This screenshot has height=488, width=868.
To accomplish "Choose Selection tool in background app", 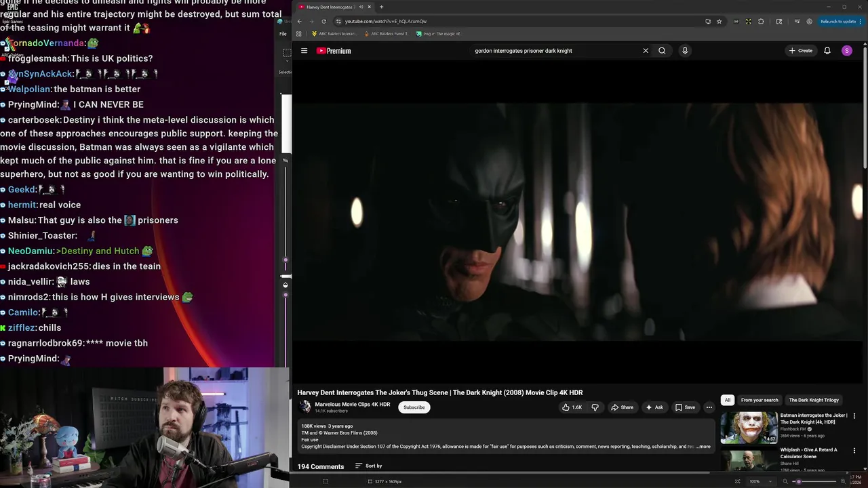I will point(287,53).
